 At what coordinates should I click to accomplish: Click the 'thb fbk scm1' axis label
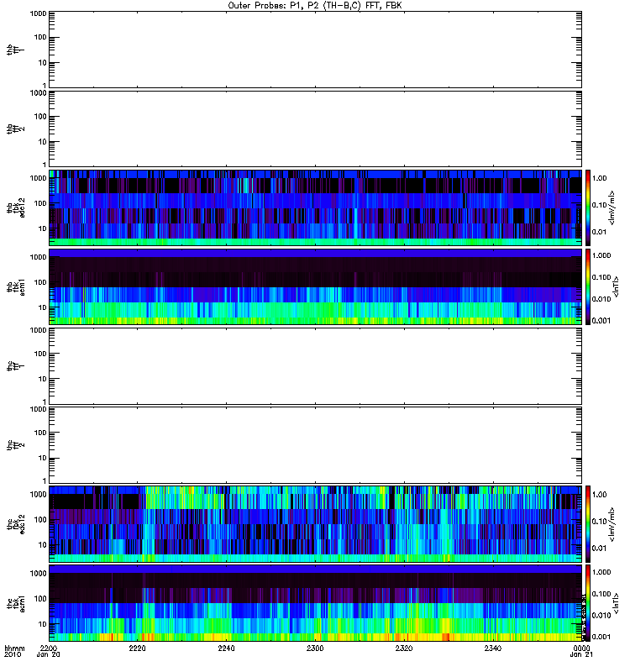[x=16, y=286]
